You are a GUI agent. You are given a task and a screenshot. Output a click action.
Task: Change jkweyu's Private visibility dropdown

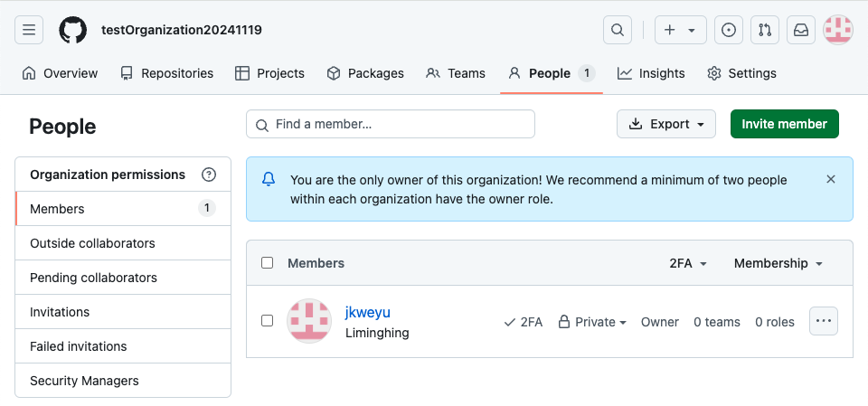[592, 322]
